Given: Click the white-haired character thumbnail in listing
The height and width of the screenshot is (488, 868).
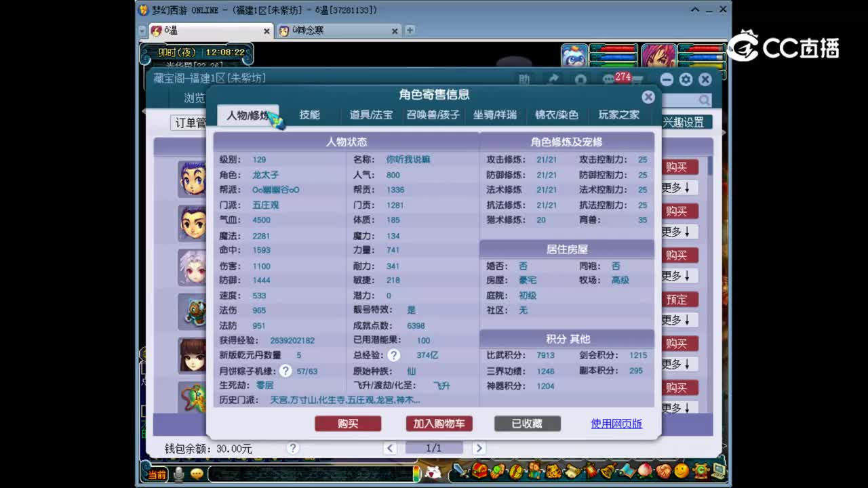Looking at the screenshot, I should coord(193,267).
